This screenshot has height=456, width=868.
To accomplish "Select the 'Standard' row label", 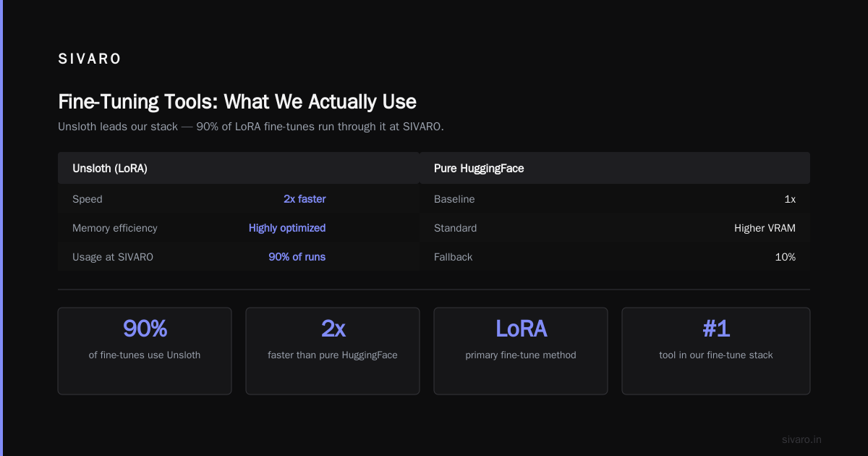I will click(456, 228).
